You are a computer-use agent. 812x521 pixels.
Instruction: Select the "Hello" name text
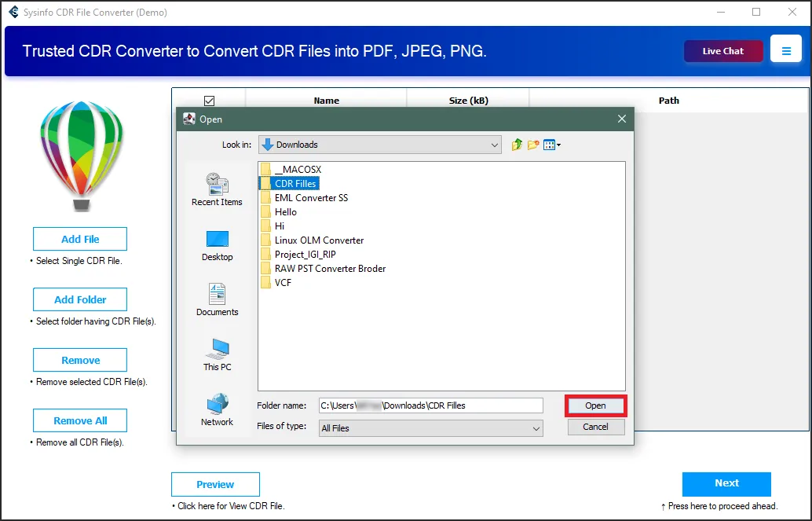coord(285,212)
